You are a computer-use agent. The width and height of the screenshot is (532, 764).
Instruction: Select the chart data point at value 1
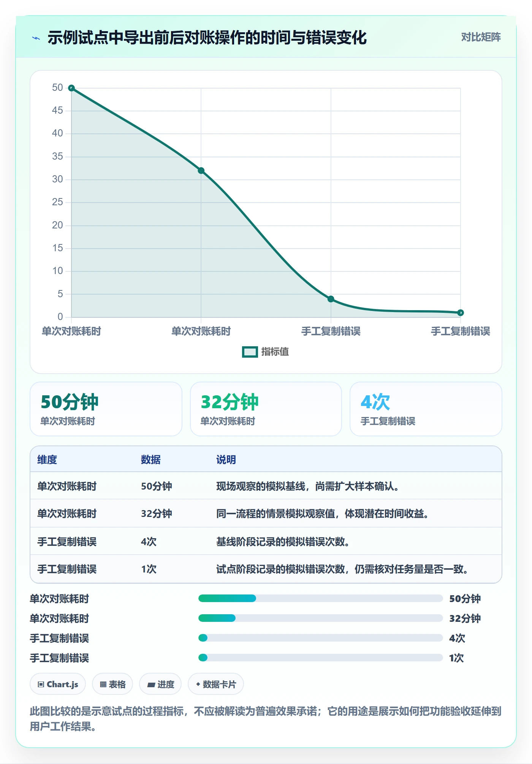pyautogui.click(x=461, y=313)
